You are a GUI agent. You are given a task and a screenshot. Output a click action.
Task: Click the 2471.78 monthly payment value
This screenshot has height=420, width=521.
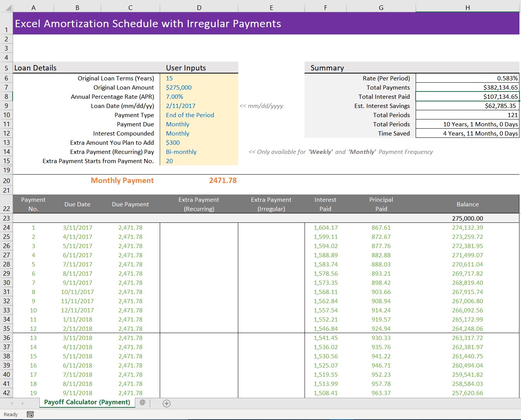(223, 180)
